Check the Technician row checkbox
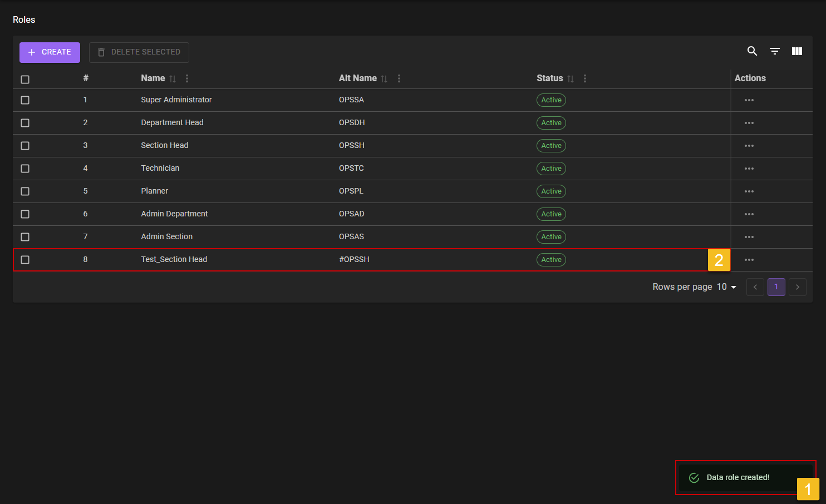Screen dimensions: 826x504 [25, 169]
